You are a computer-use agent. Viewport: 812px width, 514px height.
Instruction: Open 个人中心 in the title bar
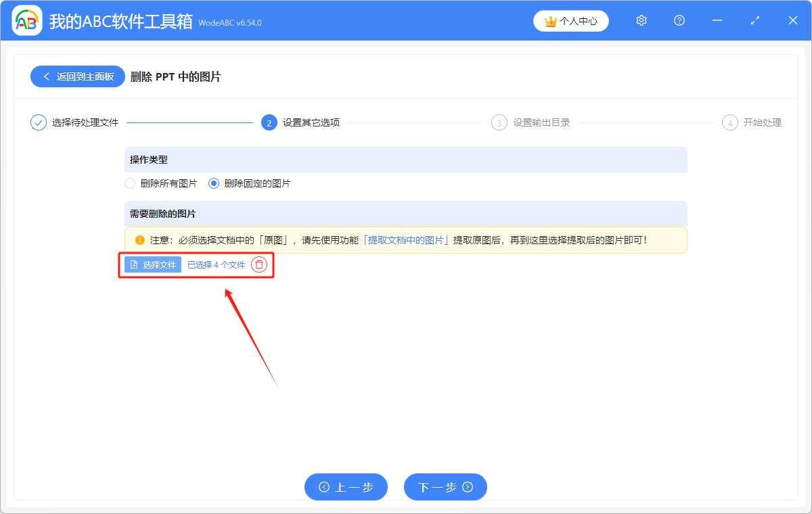tap(571, 21)
